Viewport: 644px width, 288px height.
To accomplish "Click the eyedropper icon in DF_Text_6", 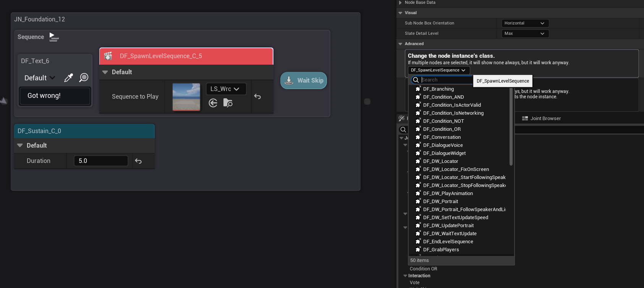I will pyautogui.click(x=69, y=78).
